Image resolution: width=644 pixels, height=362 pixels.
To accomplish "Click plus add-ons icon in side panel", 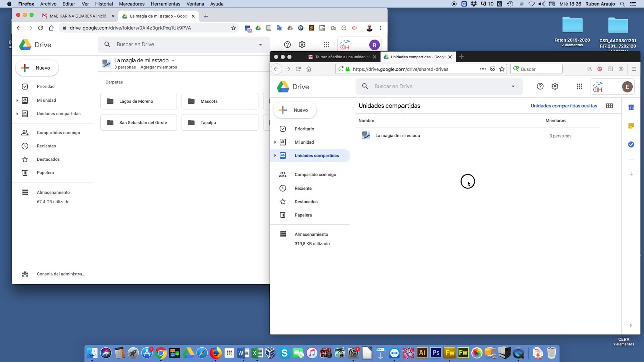I will pyautogui.click(x=631, y=174).
